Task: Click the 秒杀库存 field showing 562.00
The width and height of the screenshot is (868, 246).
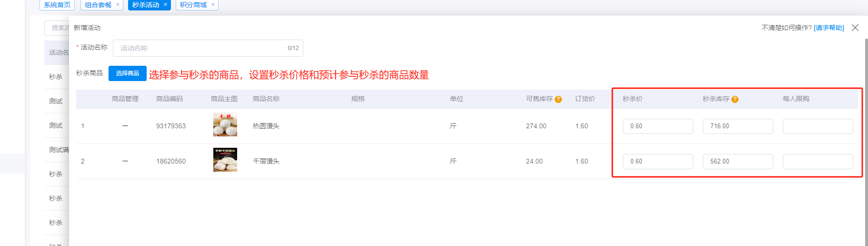Action: click(738, 162)
